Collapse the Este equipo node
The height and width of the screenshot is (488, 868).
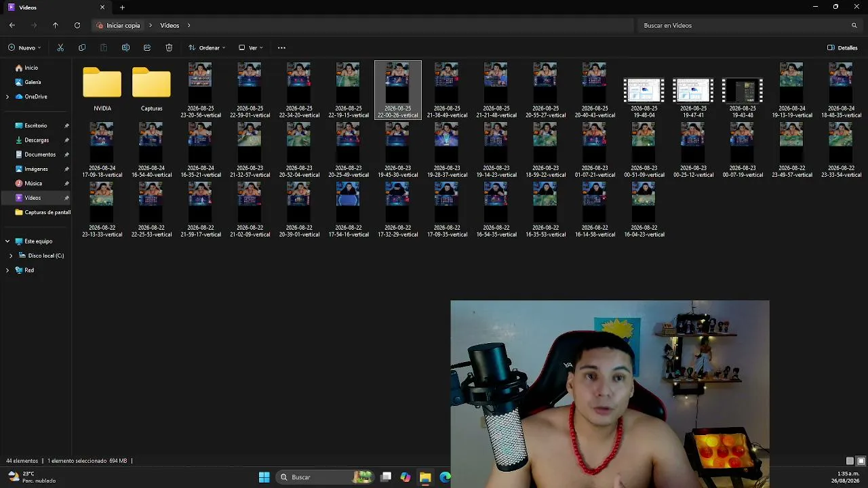7,241
